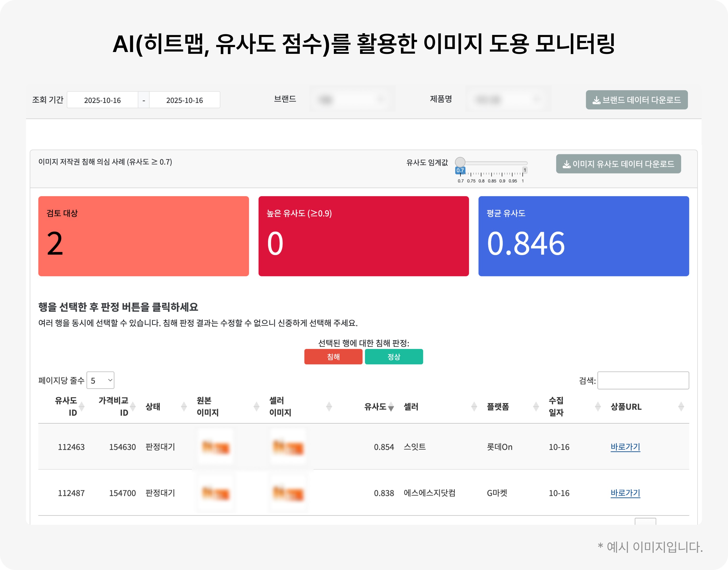Sort by 유사도 ID column arrows
This screenshot has width=728, height=570.
(81, 406)
